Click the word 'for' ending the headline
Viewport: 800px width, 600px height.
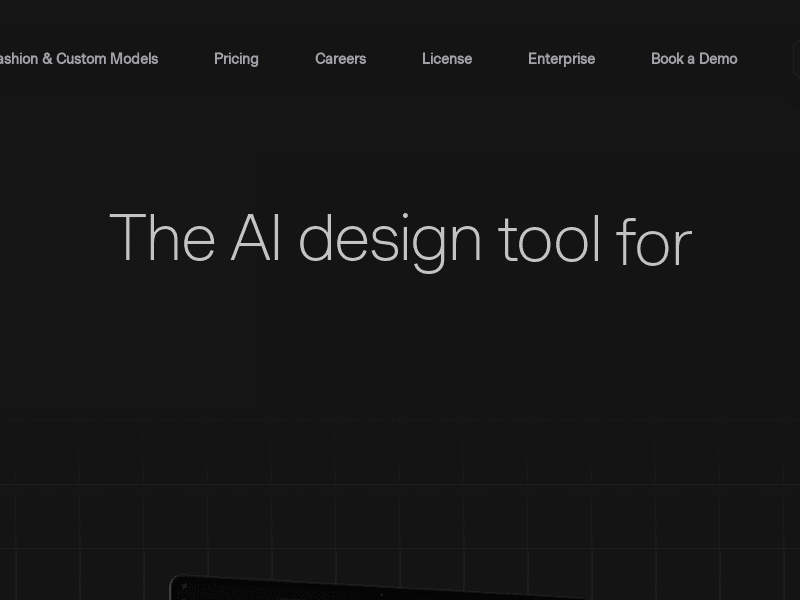pyautogui.click(x=653, y=245)
